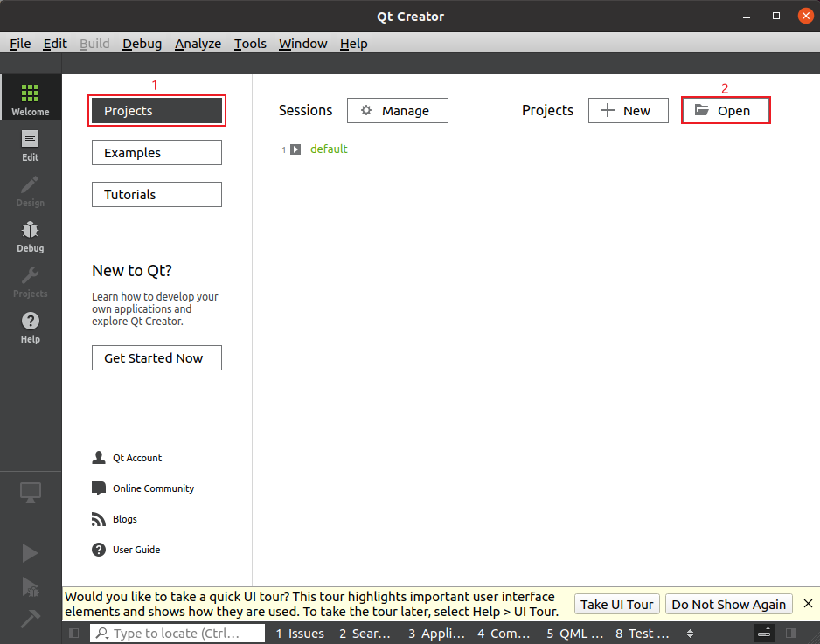Click the green Run play button
Viewport: 820px width, 644px height.
pos(31,553)
